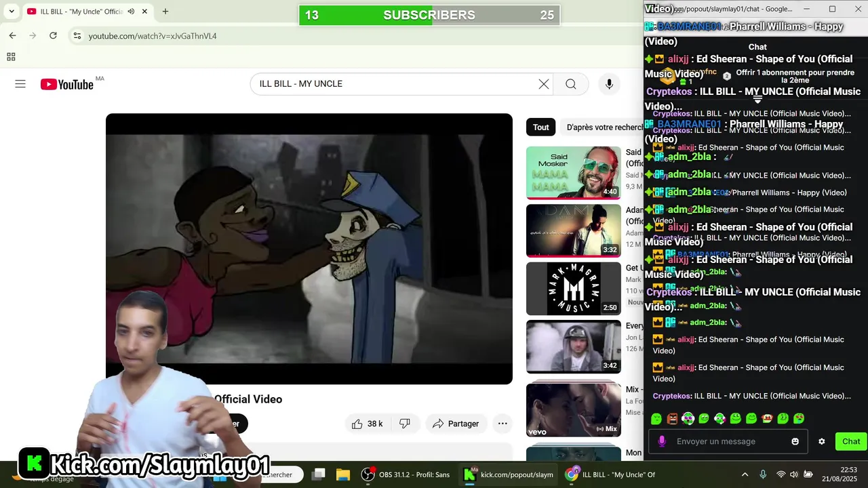Open Chrome tab search dropdown
This screenshot has height=488, width=868.
12,12
